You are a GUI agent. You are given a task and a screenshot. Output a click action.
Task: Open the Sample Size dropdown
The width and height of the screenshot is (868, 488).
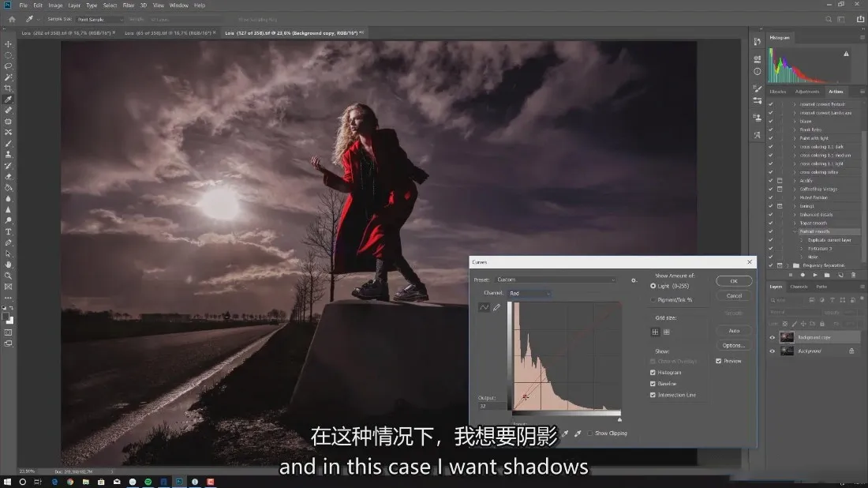tap(99, 20)
